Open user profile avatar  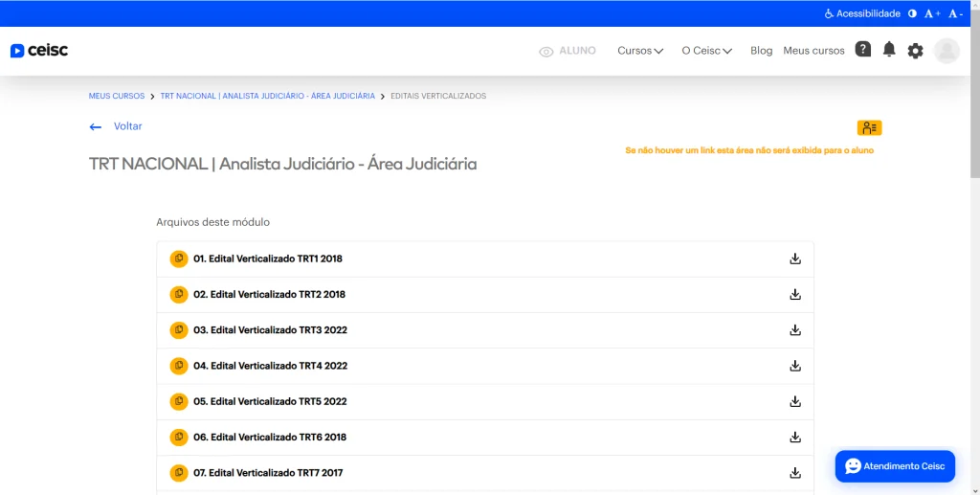pyautogui.click(x=947, y=51)
